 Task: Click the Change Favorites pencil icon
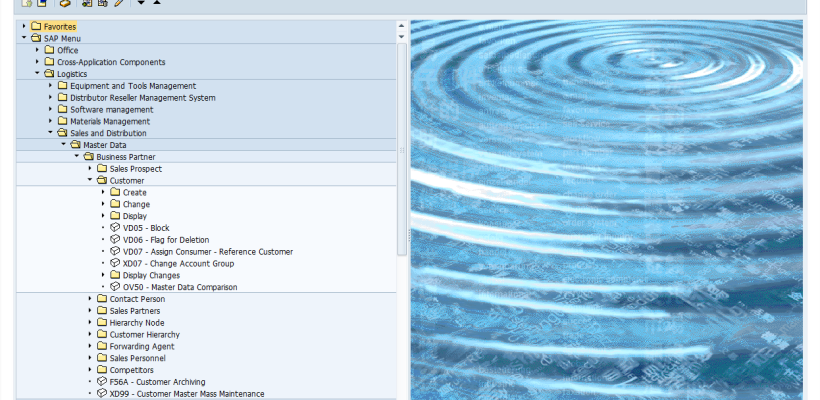coord(119,3)
